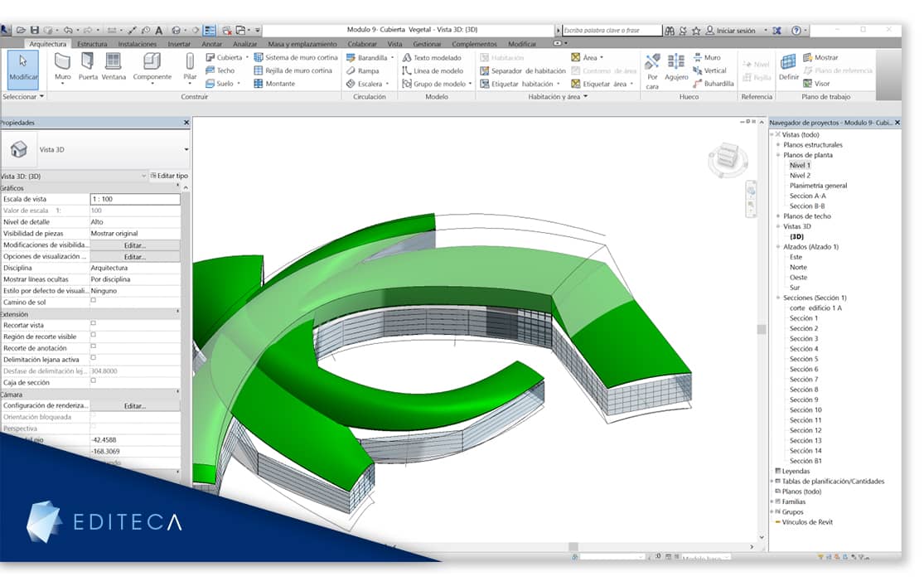Open the Componente tool
This screenshot has height=586, width=924.
pos(152,66)
